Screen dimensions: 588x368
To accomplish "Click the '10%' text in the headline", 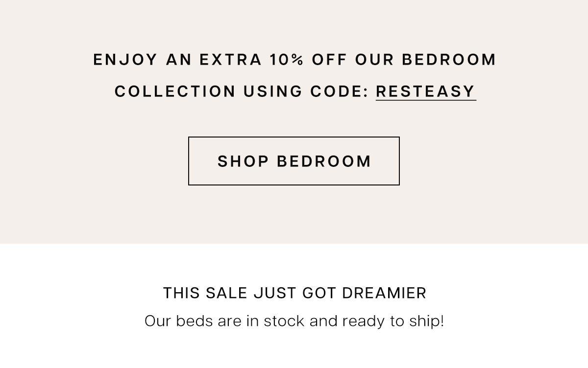I will [287, 60].
